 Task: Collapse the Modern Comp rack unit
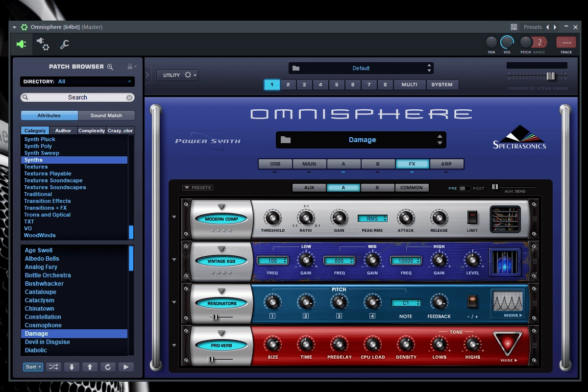174,218
